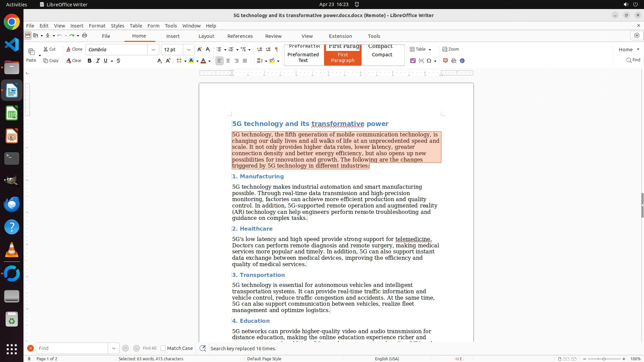Click the Clone formatting tool
The width and height of the screenshot is (644, 362).
click(x=74, y=49)
